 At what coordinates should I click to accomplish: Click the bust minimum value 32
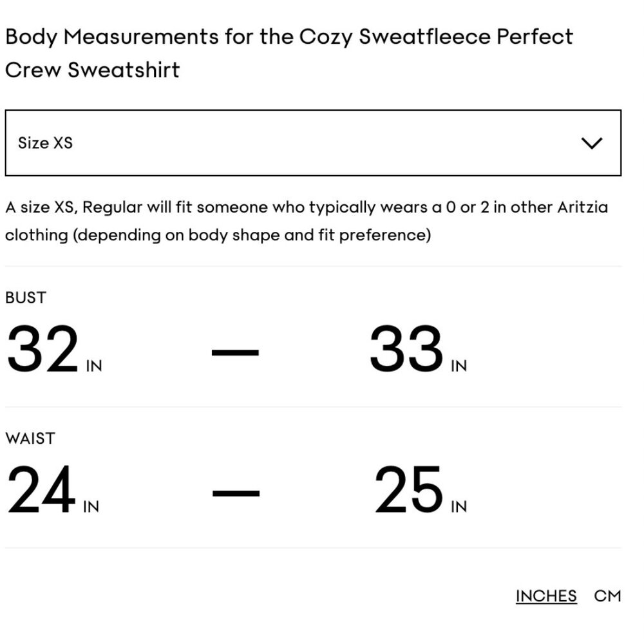43,350
